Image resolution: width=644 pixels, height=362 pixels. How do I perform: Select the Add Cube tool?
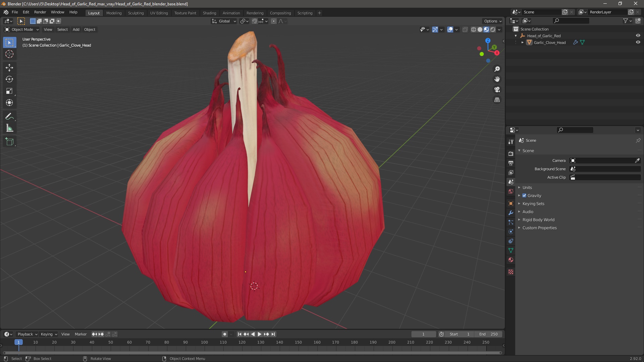[9, 142]
